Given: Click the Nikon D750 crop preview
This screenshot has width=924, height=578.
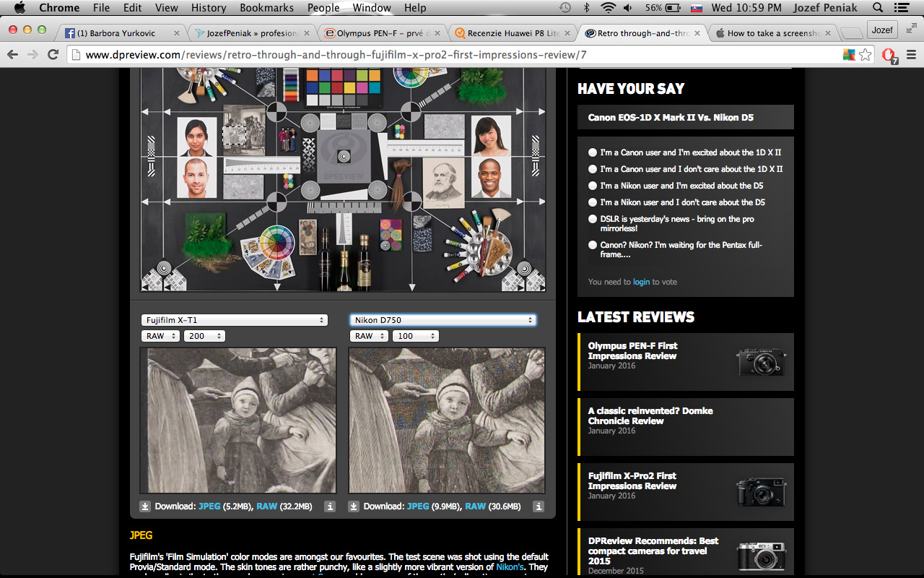Looking at the screenshot, I should tap(447, 420).
